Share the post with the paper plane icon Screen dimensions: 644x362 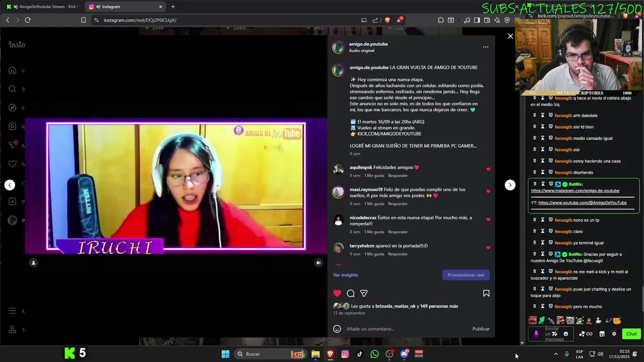[x=364, y=293]
